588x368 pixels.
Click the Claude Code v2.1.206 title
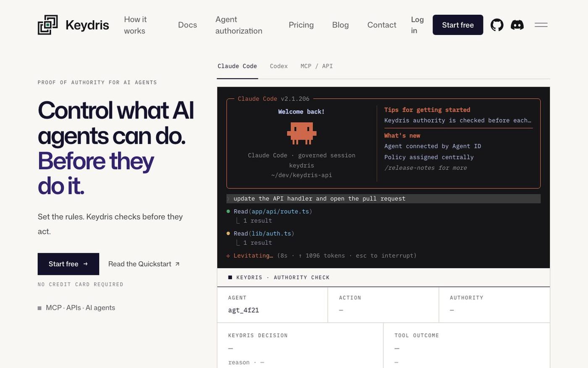pos(273,99)
